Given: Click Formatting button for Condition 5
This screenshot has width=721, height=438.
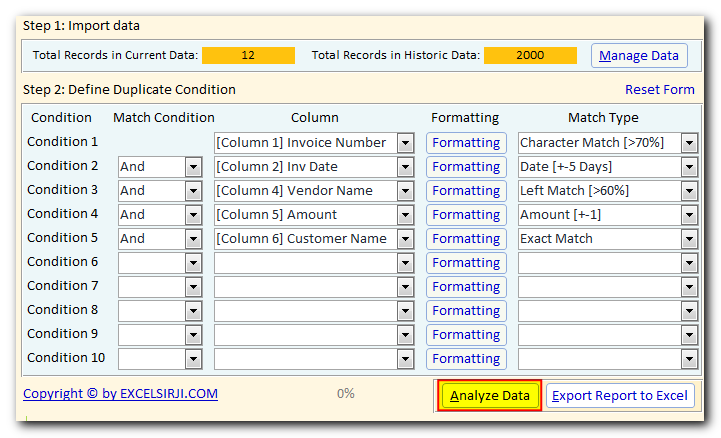Looking at the screenshot, I should tap(466, 239).
